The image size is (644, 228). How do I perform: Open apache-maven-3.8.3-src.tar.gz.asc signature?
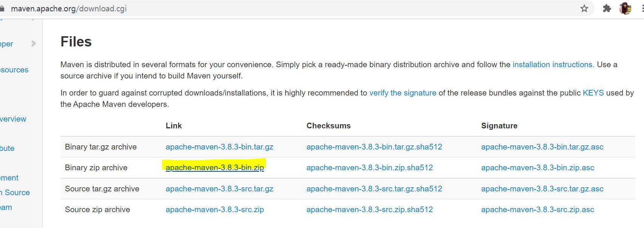(x=542, y=189)
